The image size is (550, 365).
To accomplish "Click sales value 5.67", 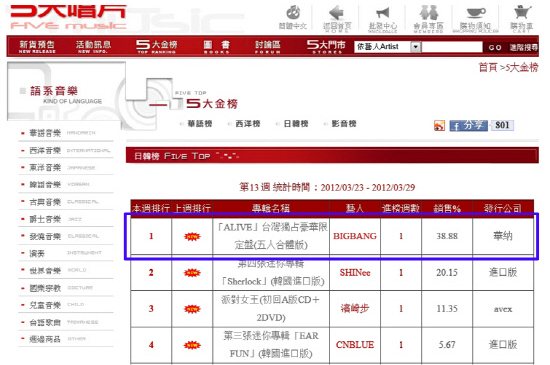I will pyautogui.click(x=447, y=345).
